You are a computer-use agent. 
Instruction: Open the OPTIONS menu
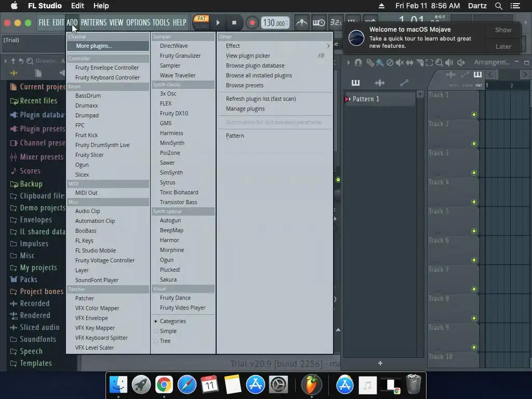coord(138,22)
